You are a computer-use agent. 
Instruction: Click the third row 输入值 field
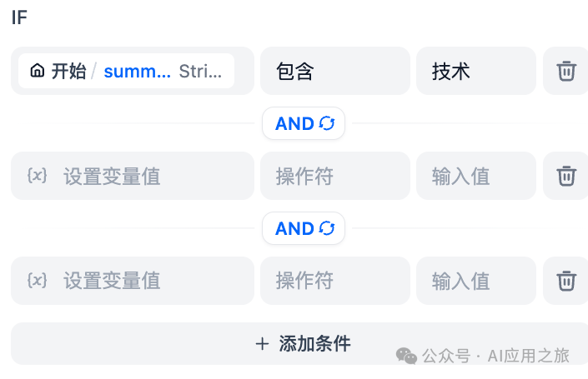pyautogui.click(x=475, y=281)
